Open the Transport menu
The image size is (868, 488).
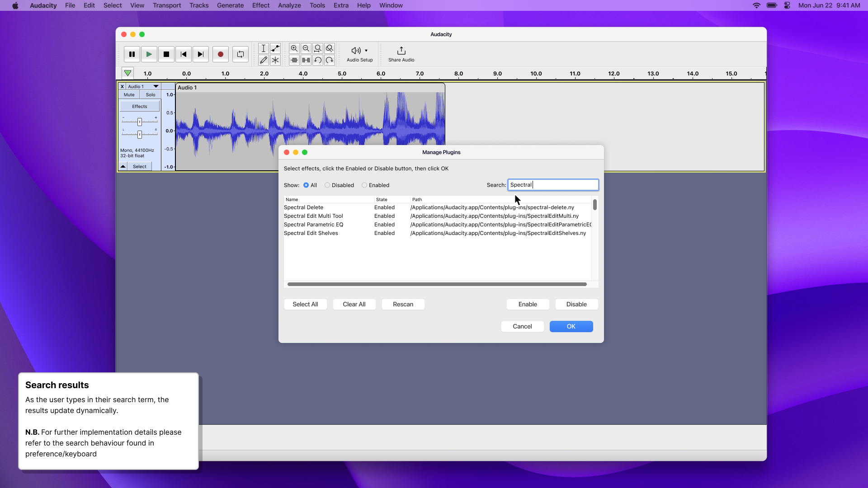click(x=167, y=5)
